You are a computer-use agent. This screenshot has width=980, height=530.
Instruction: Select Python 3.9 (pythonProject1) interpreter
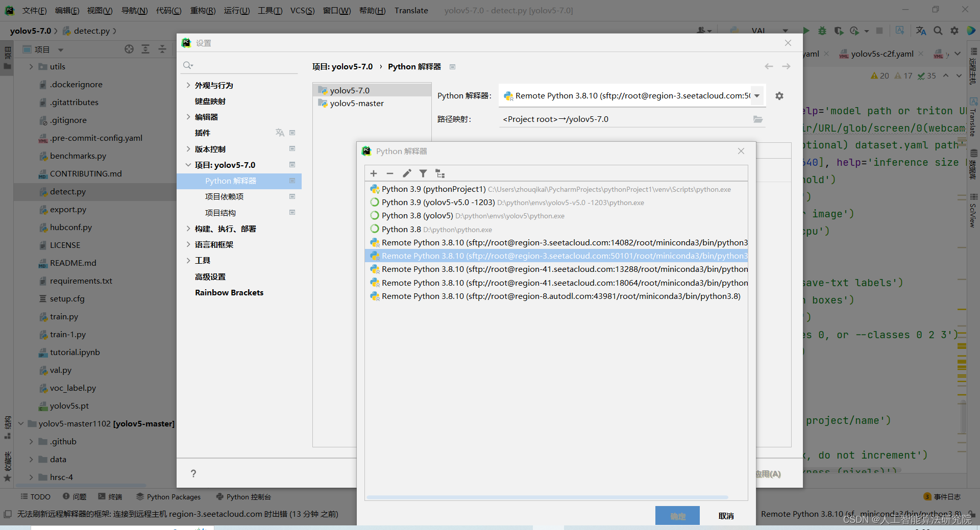(556, 189)
